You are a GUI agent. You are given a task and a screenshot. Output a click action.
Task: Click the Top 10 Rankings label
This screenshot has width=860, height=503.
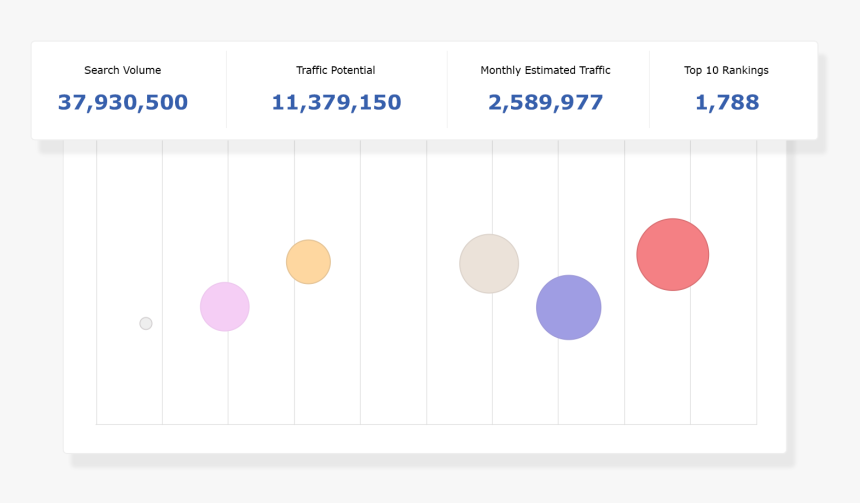pyautogui.click(x=726, y=70)
